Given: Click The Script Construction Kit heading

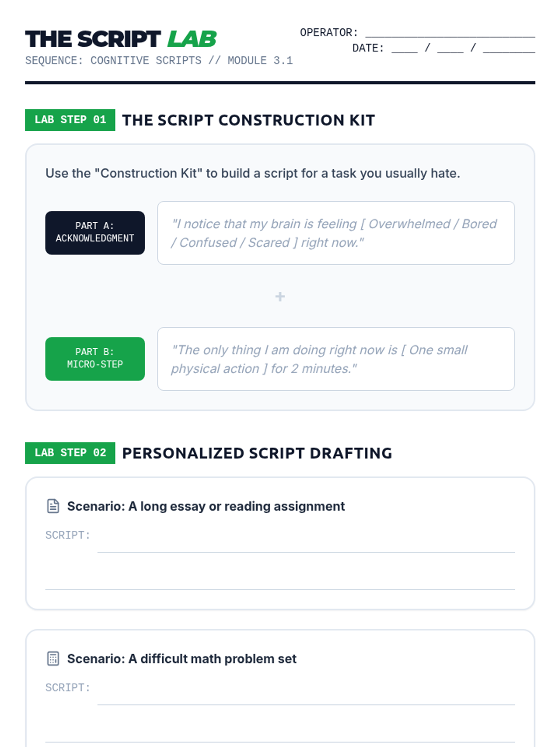Looking at the screenshot, I should click(x=249, y=120).
